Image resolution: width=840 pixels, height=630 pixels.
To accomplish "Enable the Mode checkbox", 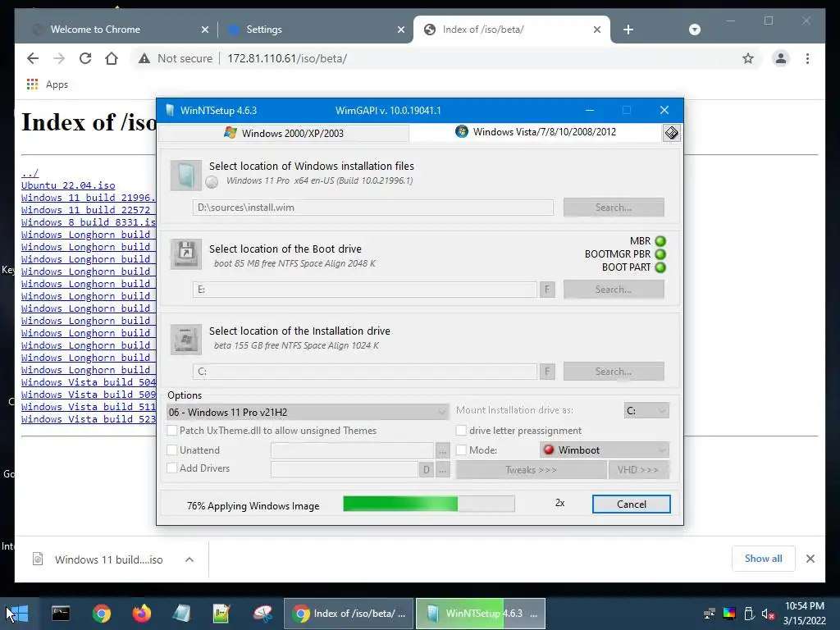I will click(x=461, y=450).
